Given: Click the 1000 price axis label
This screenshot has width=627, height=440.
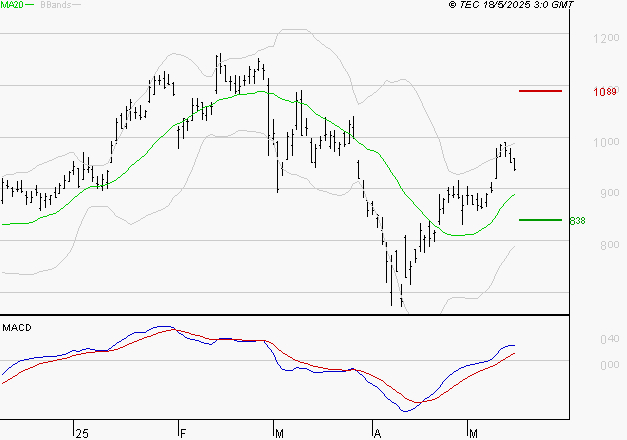Looking at the screenshot, I should [606, 142].
